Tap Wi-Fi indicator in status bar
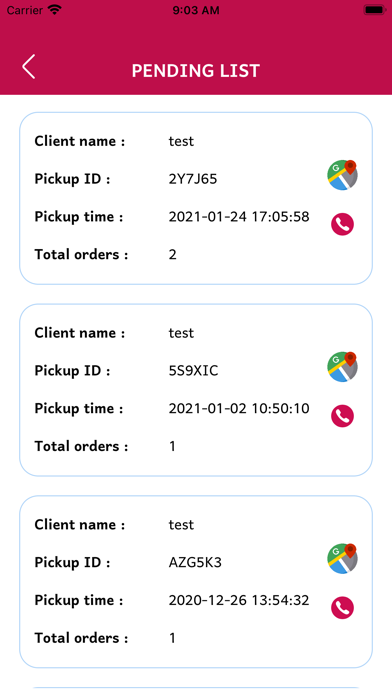This screenshot has height=696, width=392. (55, 10)
